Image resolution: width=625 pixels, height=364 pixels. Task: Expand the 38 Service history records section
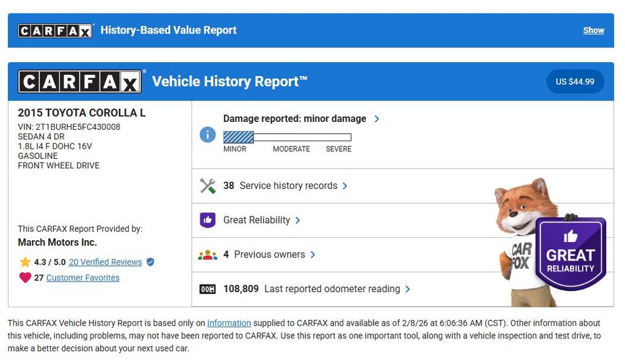[345, 186]
